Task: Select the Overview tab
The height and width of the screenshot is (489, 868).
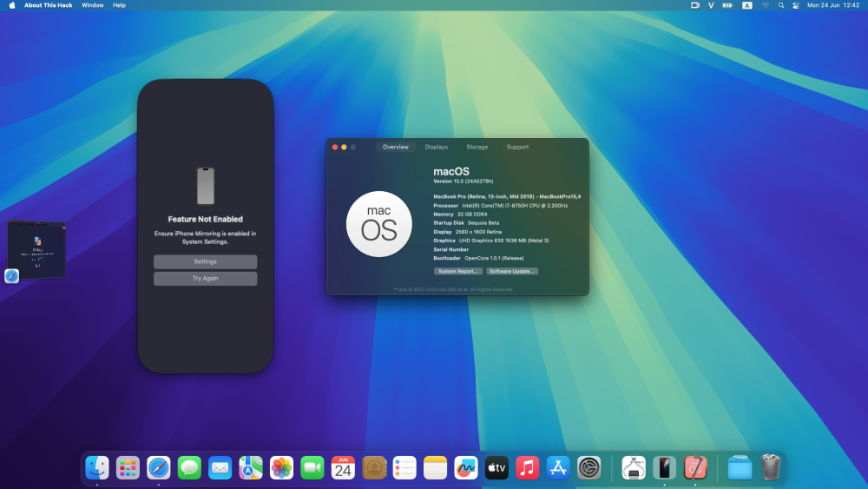Action: 396,147
